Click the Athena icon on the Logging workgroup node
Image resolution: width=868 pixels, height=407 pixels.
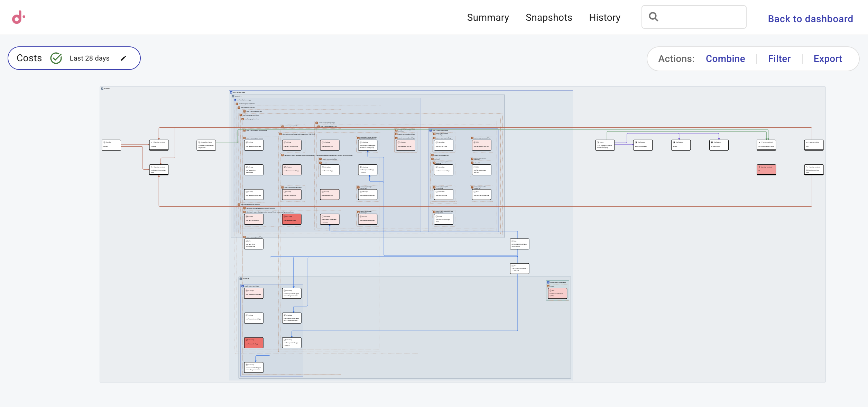598,142
